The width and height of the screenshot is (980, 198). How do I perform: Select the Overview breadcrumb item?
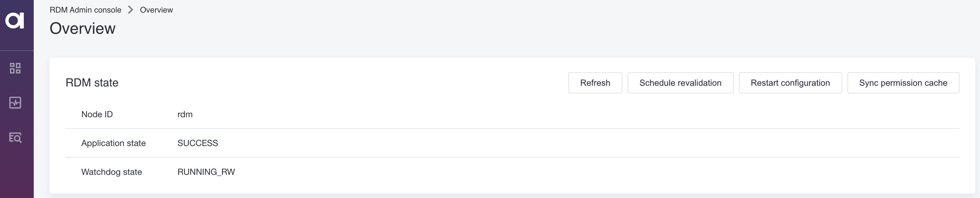(x=156, y=10)
